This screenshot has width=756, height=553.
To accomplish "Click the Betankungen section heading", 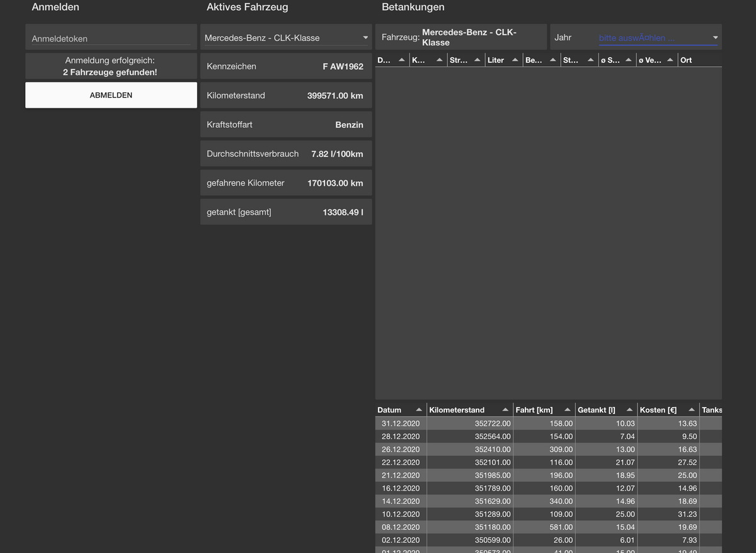I will click(x=413, y=7).
